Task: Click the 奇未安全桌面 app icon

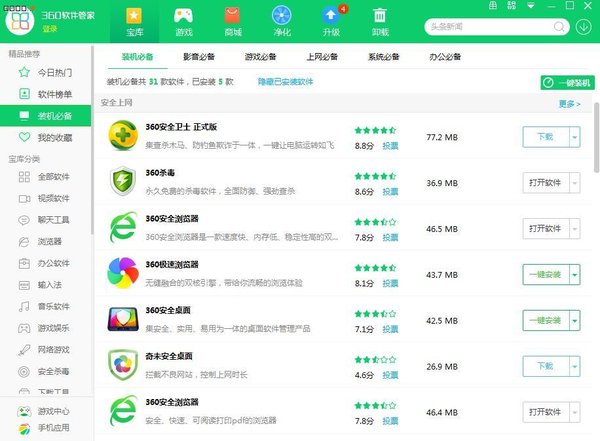Action: point(122,365)
